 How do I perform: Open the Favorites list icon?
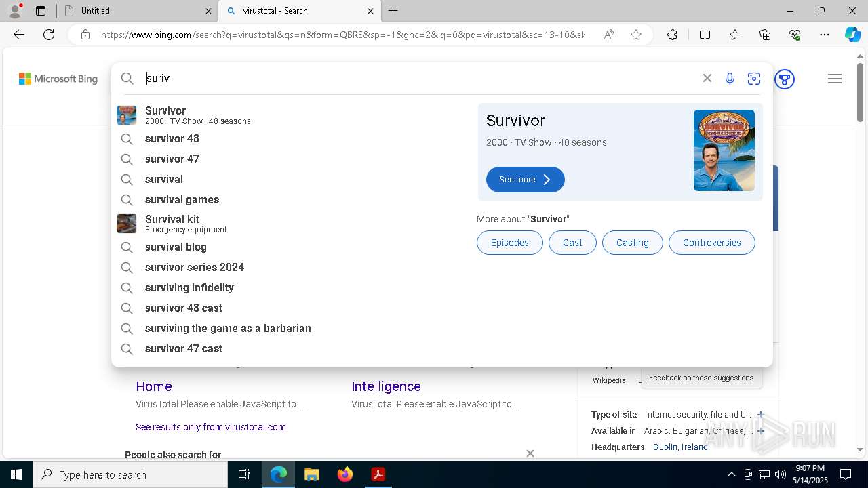click(735, 35)
